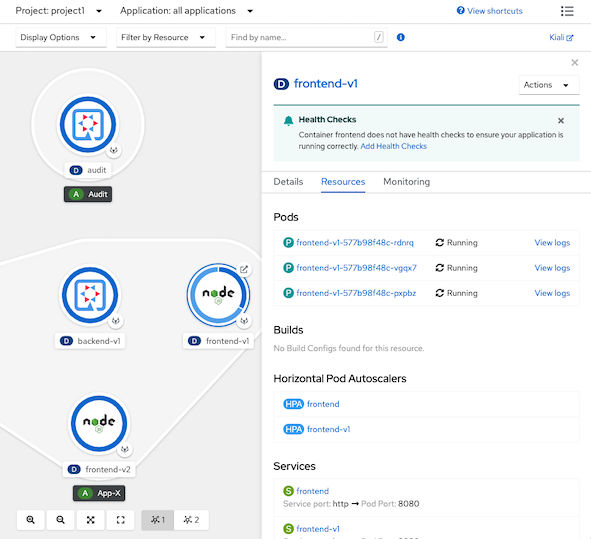591x539 pixels.
Task: Select the backend-v1 deployment node
Action: [90, 295]
